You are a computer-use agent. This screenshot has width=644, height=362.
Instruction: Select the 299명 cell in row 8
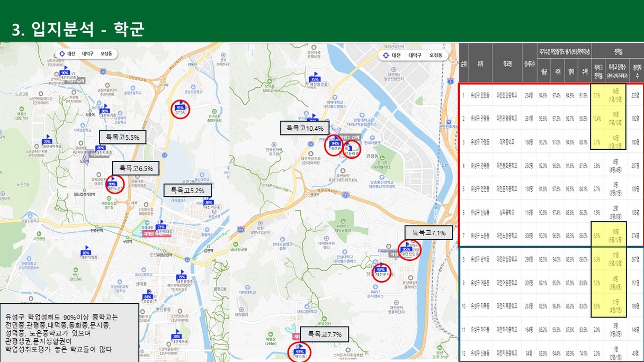click(529, 259)
